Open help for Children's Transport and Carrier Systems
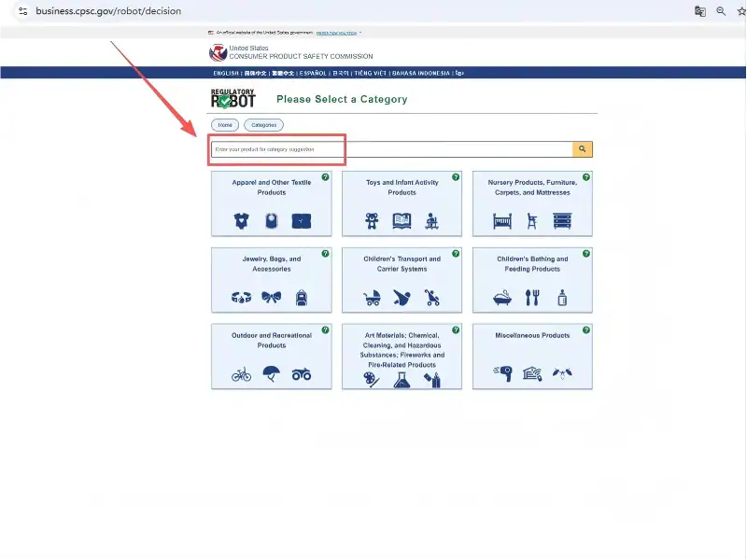This screenshot has height=560, width=747. point(456,254)
